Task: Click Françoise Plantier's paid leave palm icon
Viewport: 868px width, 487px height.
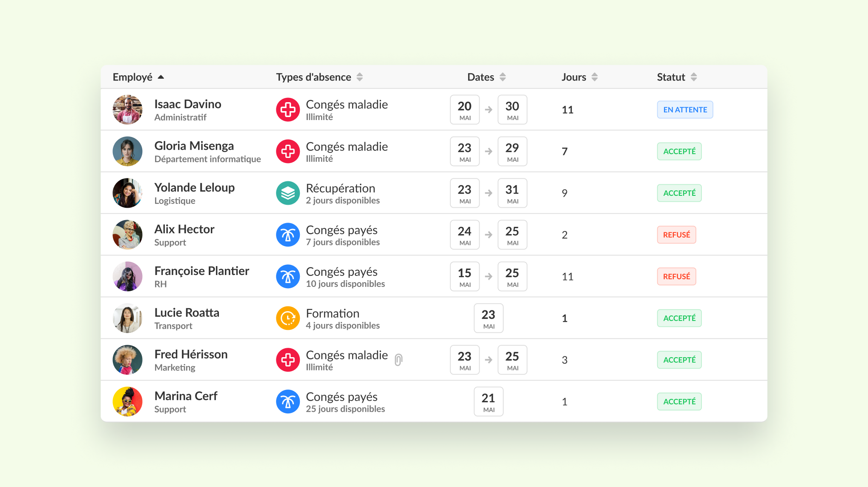Action: point(288,277)
